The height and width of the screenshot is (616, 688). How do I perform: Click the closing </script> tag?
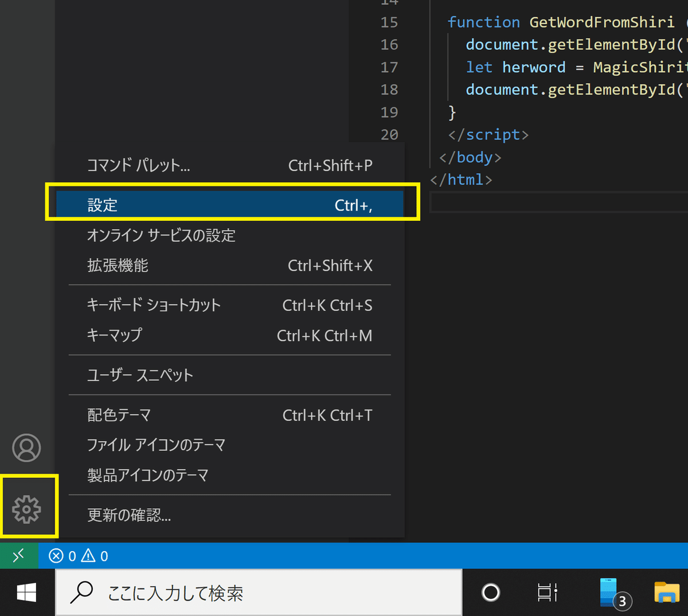tap(488, 134)
